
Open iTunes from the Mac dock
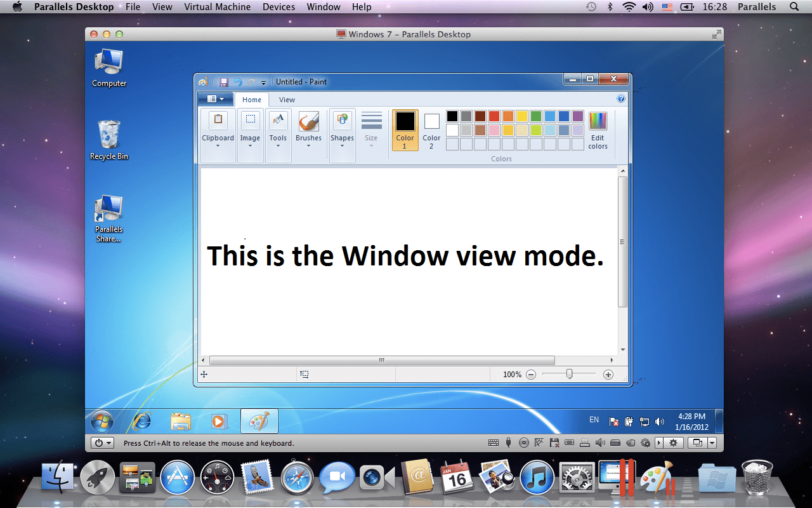537,477
